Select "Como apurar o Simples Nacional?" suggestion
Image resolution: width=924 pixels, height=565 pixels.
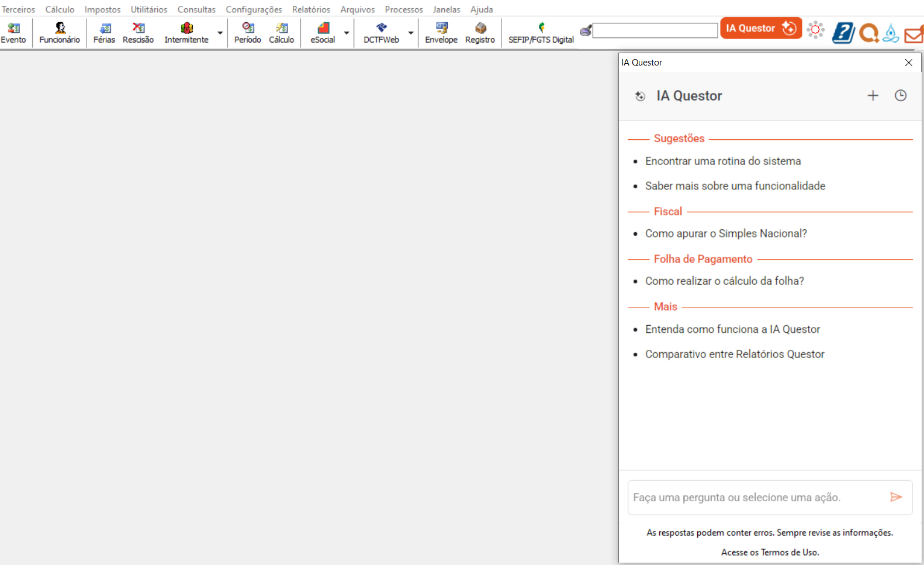coord(726,233)
